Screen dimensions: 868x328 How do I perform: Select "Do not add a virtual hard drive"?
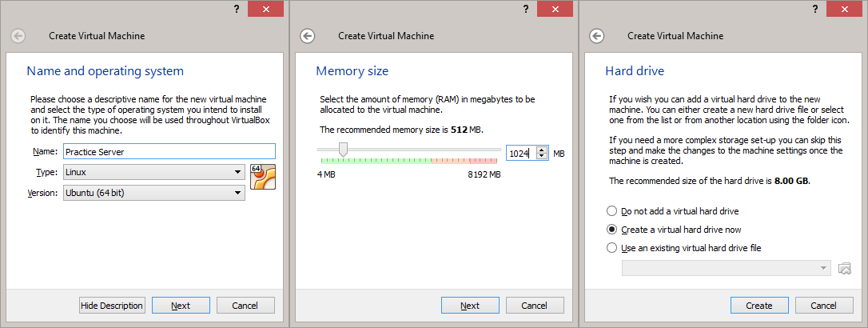(x=612, y=211)
